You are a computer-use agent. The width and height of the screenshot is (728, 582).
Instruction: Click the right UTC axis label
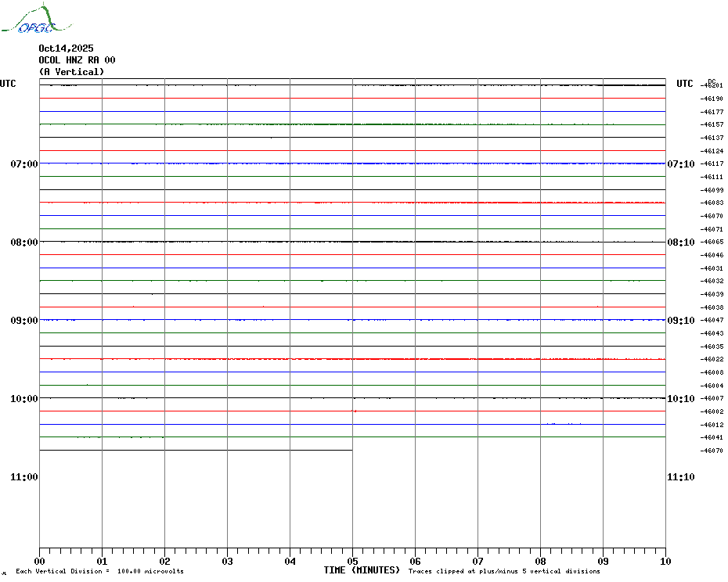pos(685,84)
